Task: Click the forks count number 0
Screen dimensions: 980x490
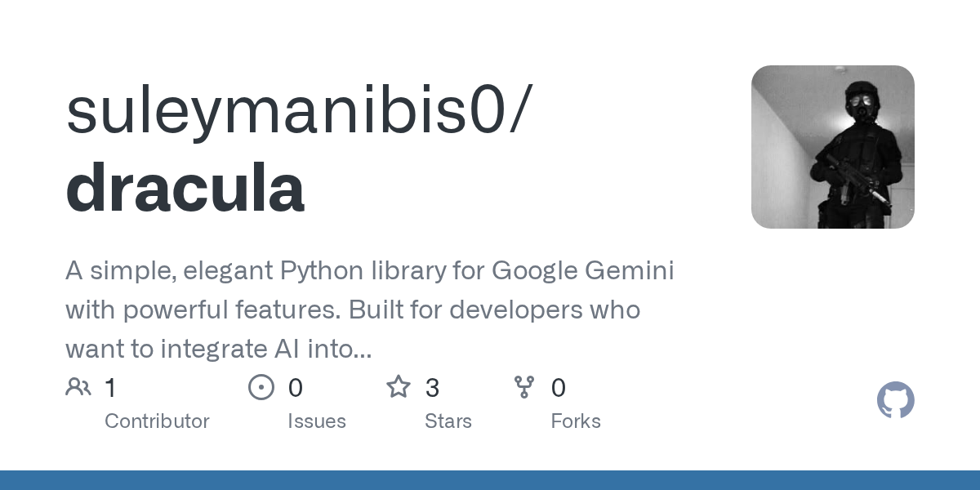Action: pos(559,388)
